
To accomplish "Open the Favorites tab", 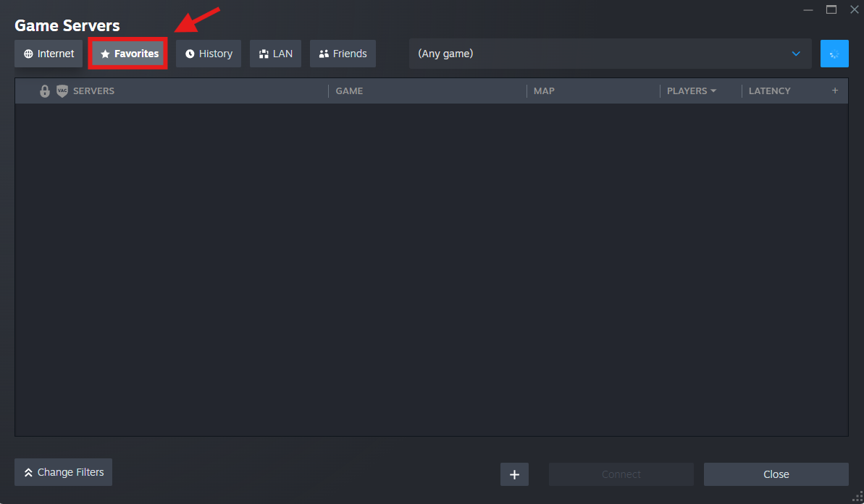I will tap(128, 54).
